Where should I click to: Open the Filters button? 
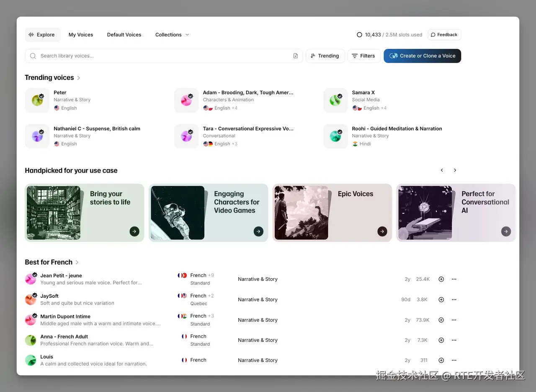[x=363, y=56]
